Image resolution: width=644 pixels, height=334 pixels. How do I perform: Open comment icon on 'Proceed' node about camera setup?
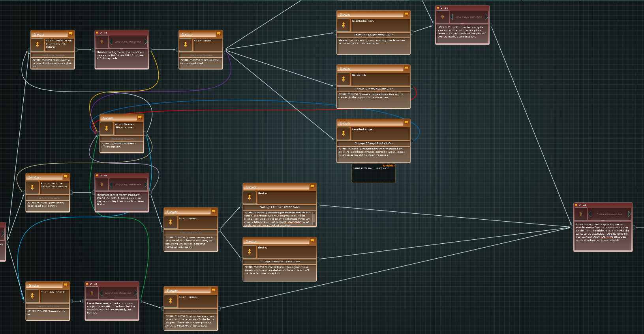[214, 290]
